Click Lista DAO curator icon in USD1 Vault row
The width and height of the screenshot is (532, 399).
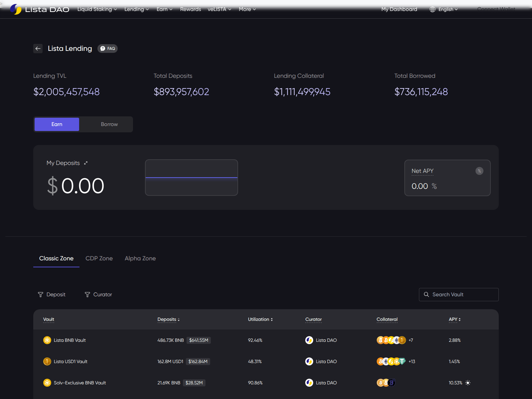pos(309,361)
